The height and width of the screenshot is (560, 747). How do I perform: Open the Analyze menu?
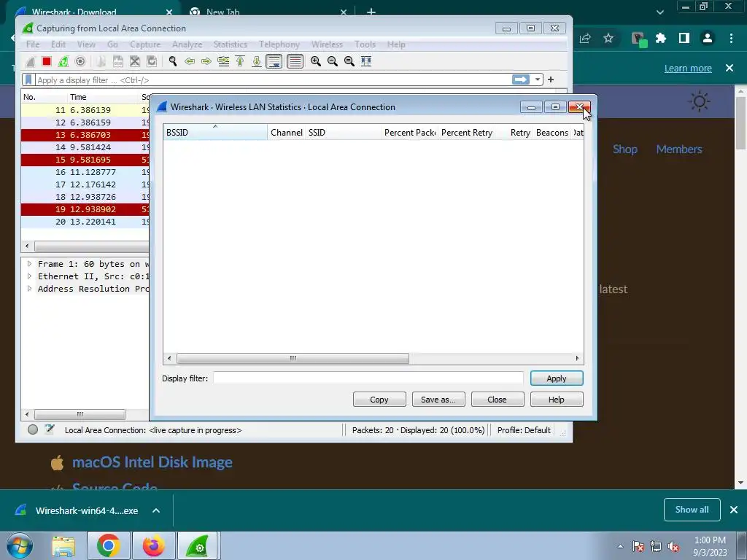187,44
